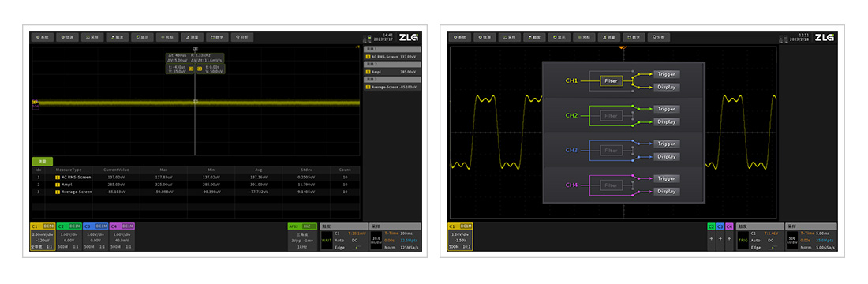Toggle the CH1 Filter block
This screenshot has width=868, height=284.
pyautogui.click(x=610, y=80)
